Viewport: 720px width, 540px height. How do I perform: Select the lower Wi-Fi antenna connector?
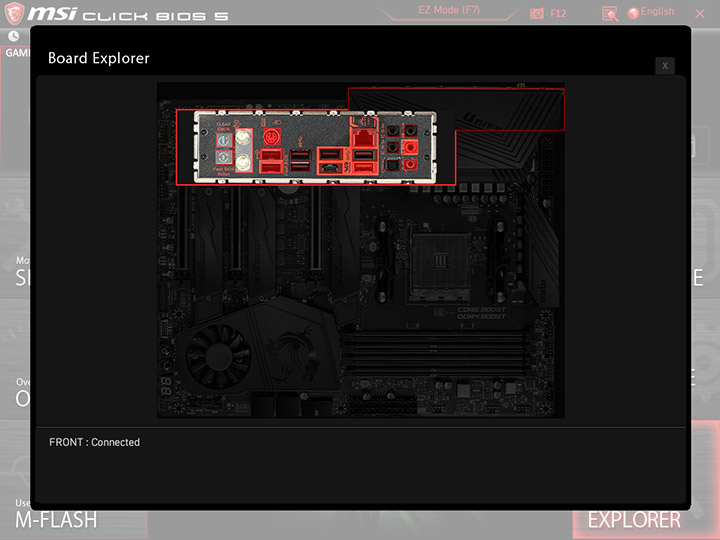pos(243,163)
